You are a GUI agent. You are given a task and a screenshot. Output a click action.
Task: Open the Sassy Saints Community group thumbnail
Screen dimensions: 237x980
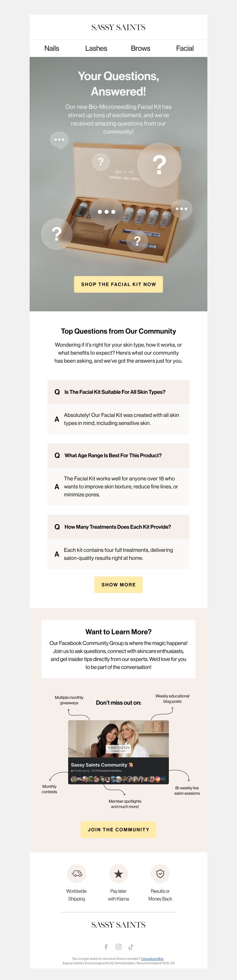click(x=118, y=752)
